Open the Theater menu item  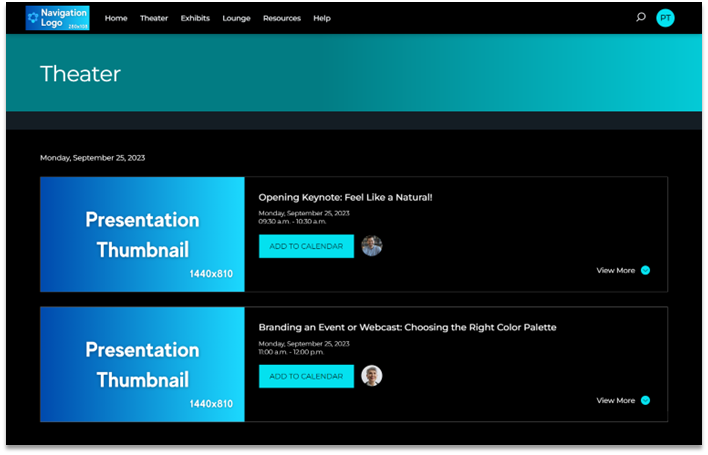(154, 18)
